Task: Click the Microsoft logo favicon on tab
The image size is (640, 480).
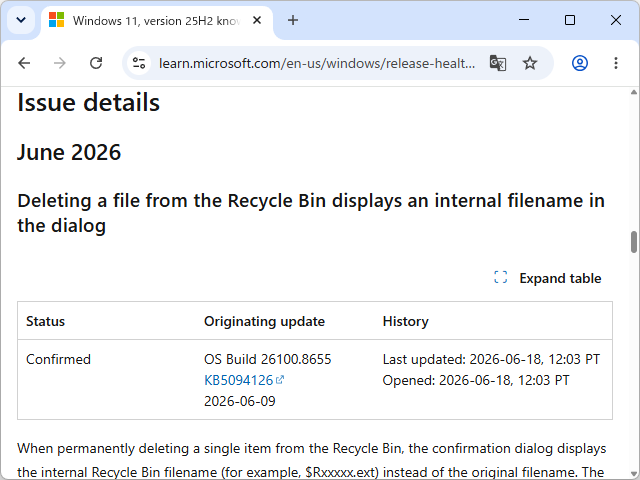Action: (x=56, y=20)
